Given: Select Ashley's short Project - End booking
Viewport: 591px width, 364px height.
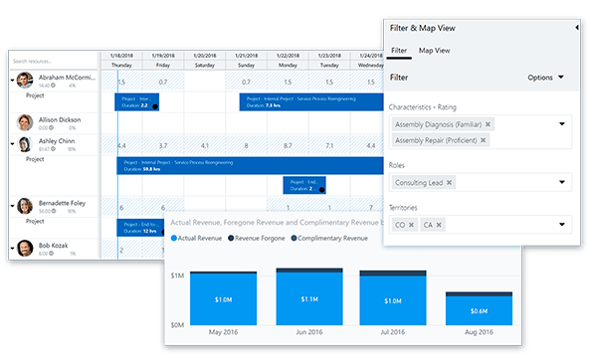Looking at the screenshot, I should tap(304, 185).
